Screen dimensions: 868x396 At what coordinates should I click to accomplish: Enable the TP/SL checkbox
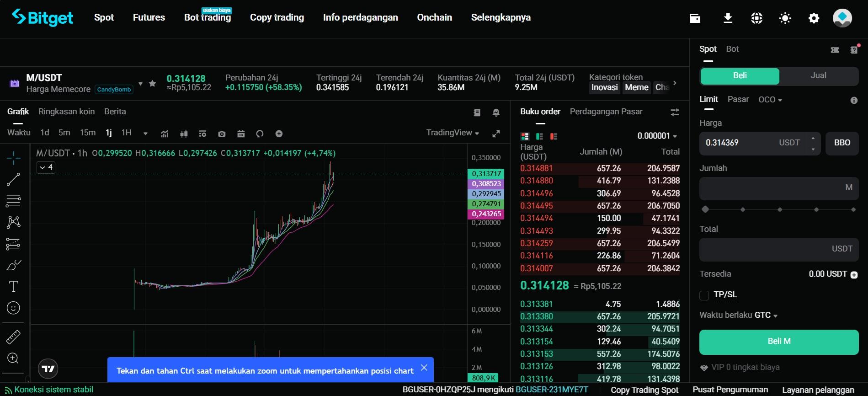pyautogui.click(x=704, y=295)
